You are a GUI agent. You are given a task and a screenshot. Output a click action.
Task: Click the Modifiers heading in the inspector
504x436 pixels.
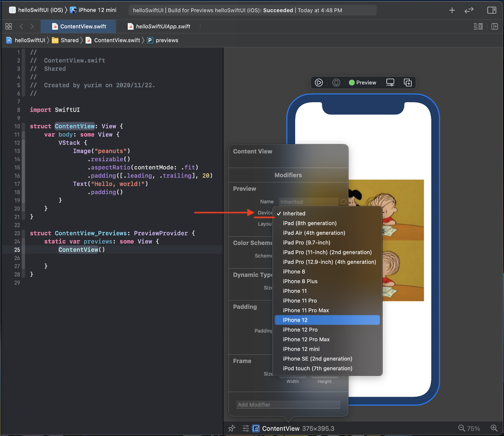pos(288,175)
